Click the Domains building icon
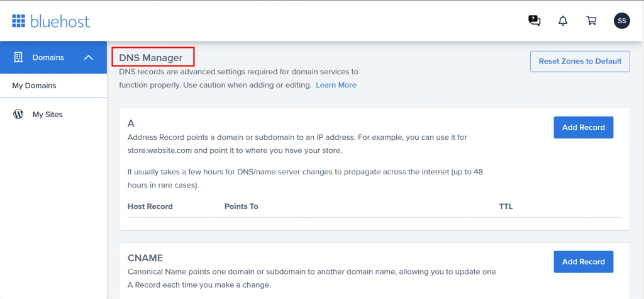The height and width of the screenshot is (299, 644). (18, 57)
